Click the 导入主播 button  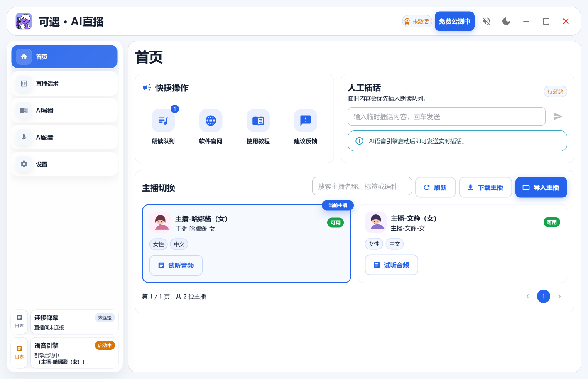click(x=541, y=187)
